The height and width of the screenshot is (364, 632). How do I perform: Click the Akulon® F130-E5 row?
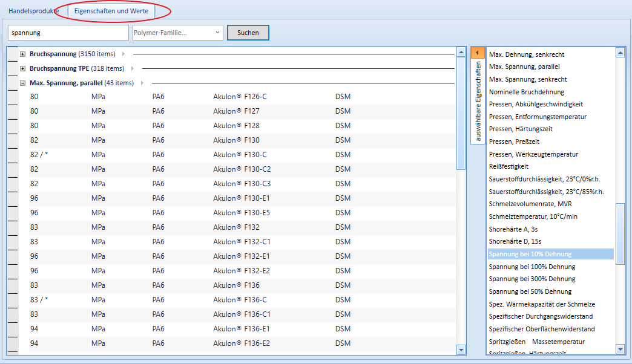click(x=242, y=213)
